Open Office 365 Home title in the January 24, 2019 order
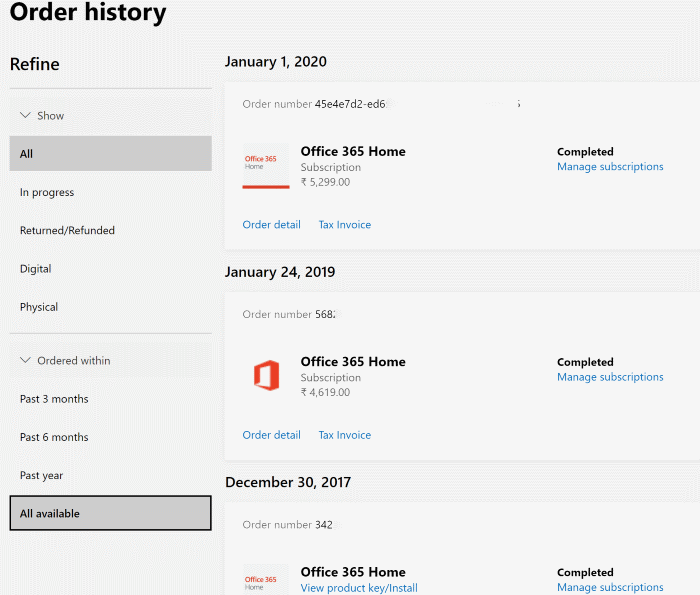700x595 pixels. coord(353,362)
